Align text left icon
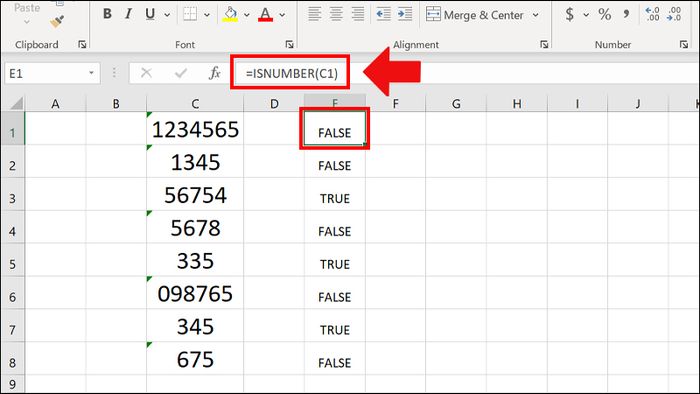The height and width of the screenshot is (394, 700). click(314, 14)
